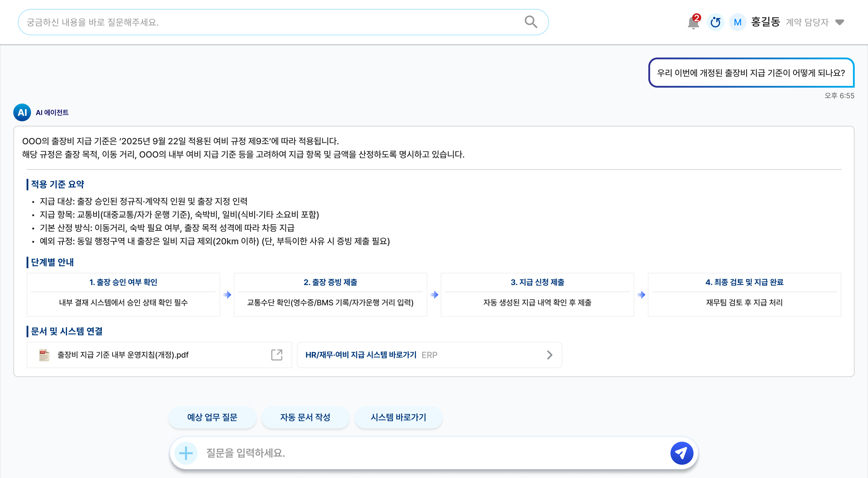Viewport: 868px width, 478px height.
Task: Click text 재무팀 검토 후 지급 처리
Action: pyautogui.click(x=744, y=302)
